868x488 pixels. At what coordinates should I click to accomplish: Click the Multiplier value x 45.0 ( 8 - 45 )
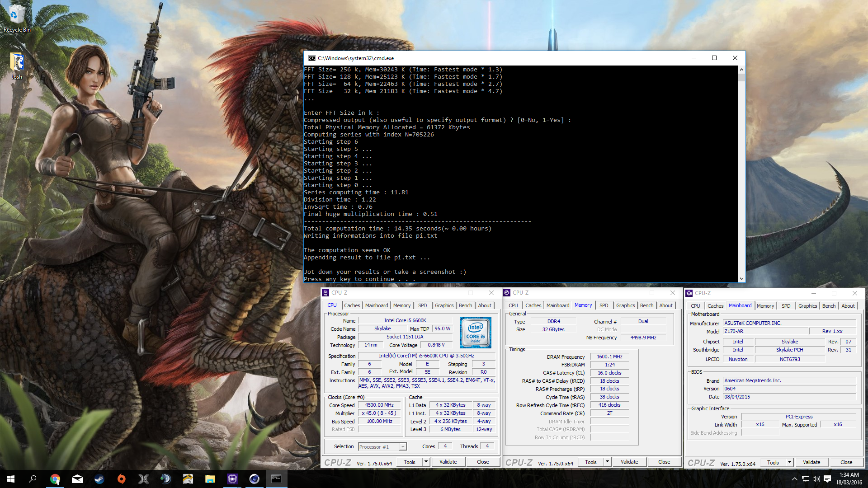click(379, 413)
